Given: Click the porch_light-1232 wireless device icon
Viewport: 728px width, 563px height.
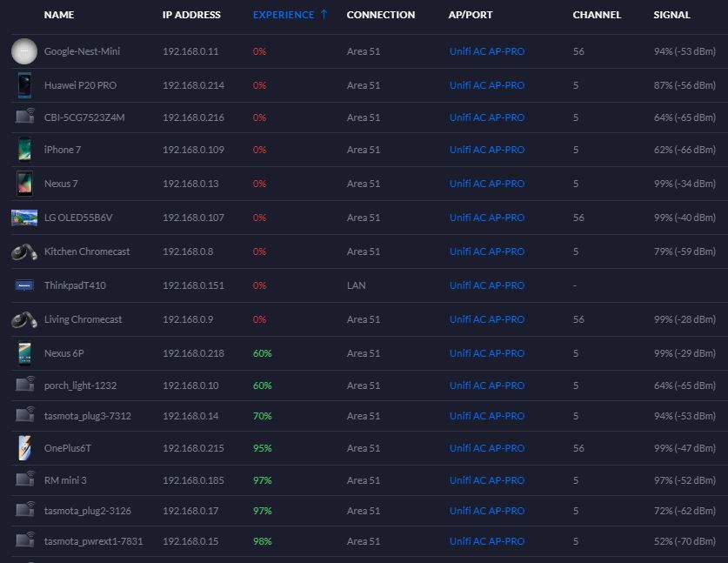Looking at the screenshot, I should point(24,385).
